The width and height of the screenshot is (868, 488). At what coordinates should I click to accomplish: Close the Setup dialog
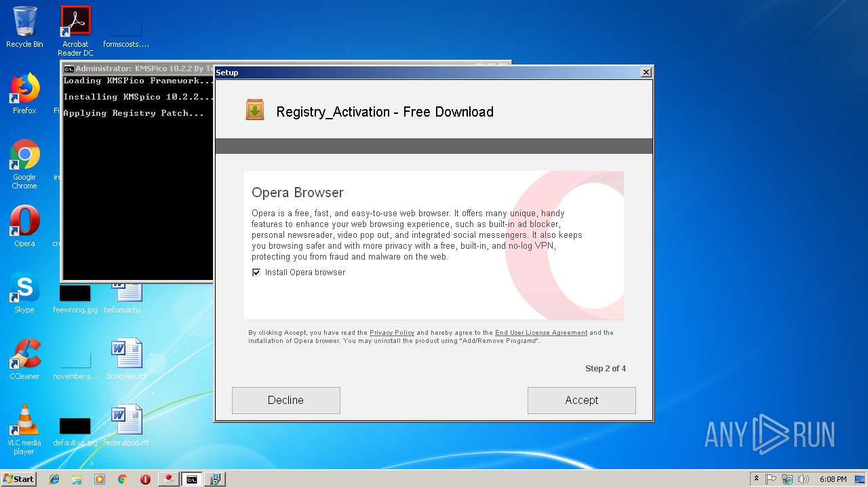tap(646, 72)
